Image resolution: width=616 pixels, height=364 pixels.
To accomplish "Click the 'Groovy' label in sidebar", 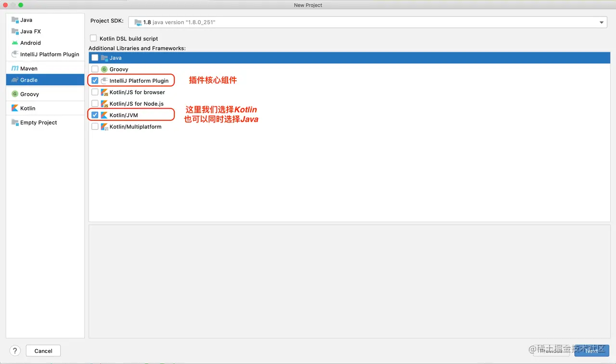I will (29, 94).
